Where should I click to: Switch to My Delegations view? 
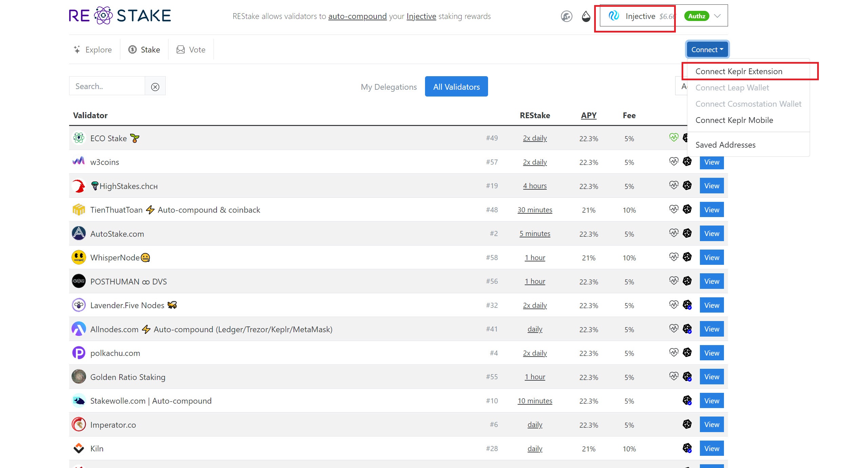coord(389,87)
